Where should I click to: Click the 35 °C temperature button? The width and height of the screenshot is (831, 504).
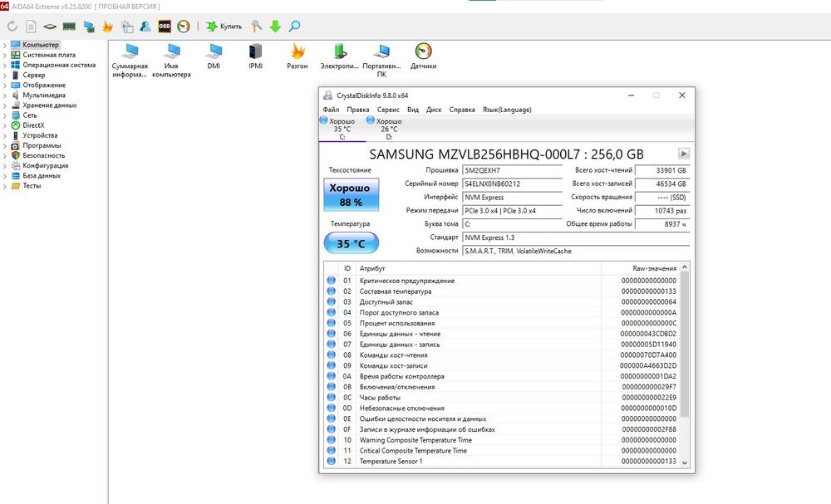click(x=352, y=243)
